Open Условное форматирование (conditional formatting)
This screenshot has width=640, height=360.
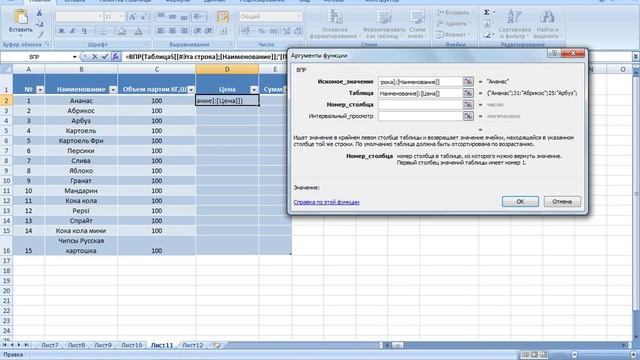click(334, 24)
